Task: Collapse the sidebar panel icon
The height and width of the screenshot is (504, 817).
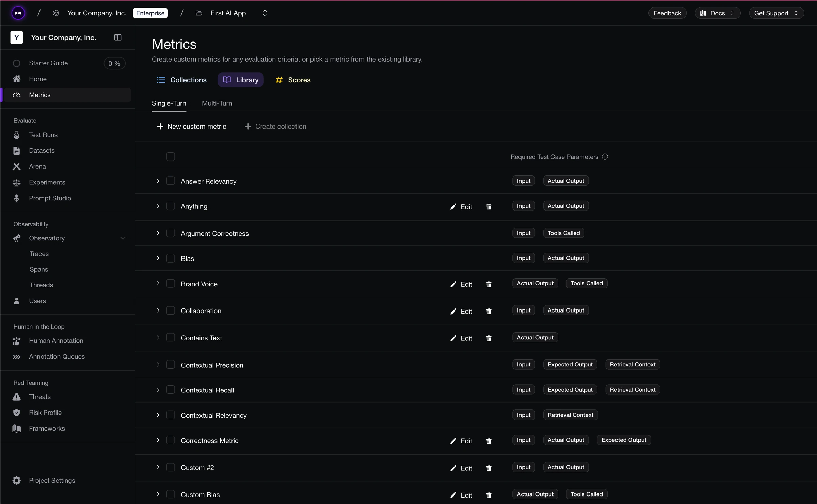Action: coord(117,37)
